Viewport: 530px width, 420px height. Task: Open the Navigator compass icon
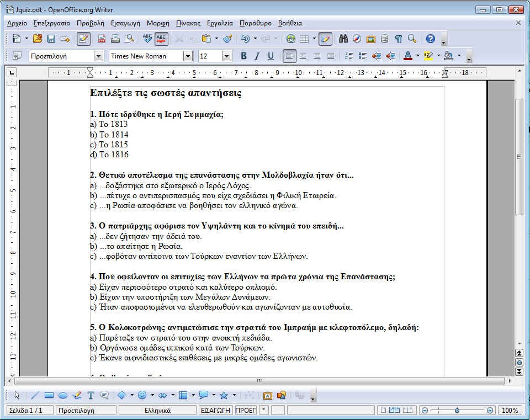coord(357,39)
